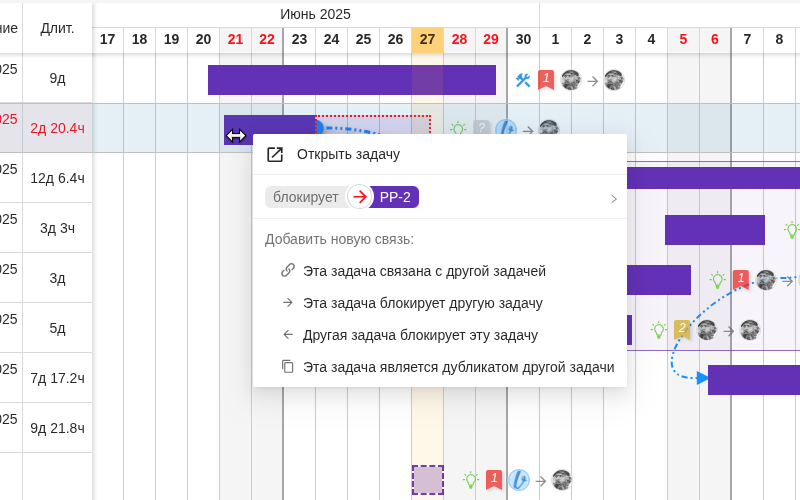Click green lightbulb in the 5д row
The height and width of the screenshot is (500, 800).
click(659, 330)
